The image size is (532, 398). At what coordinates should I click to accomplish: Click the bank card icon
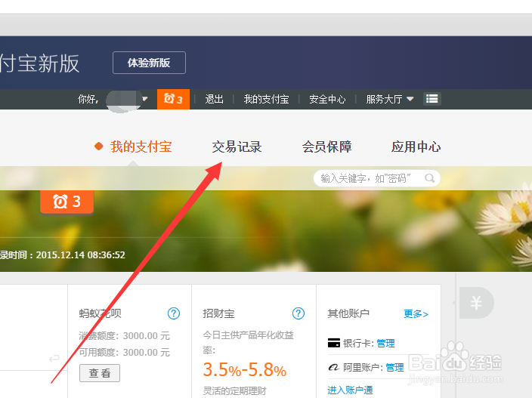(334, 343)
